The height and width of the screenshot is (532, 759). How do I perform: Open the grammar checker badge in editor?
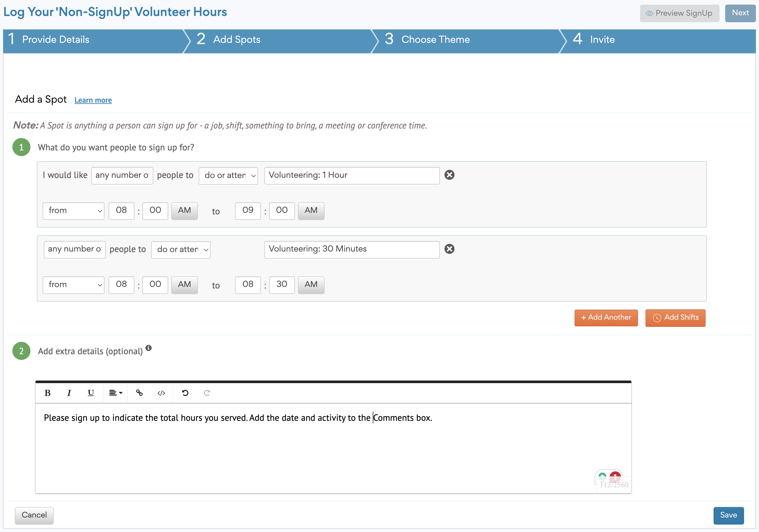(609, 477)
